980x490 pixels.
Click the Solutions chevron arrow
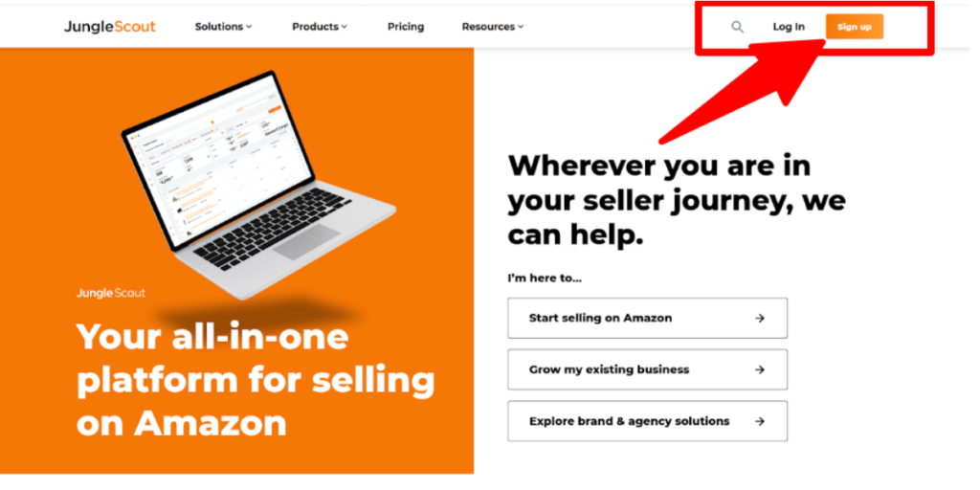point(249,27)
